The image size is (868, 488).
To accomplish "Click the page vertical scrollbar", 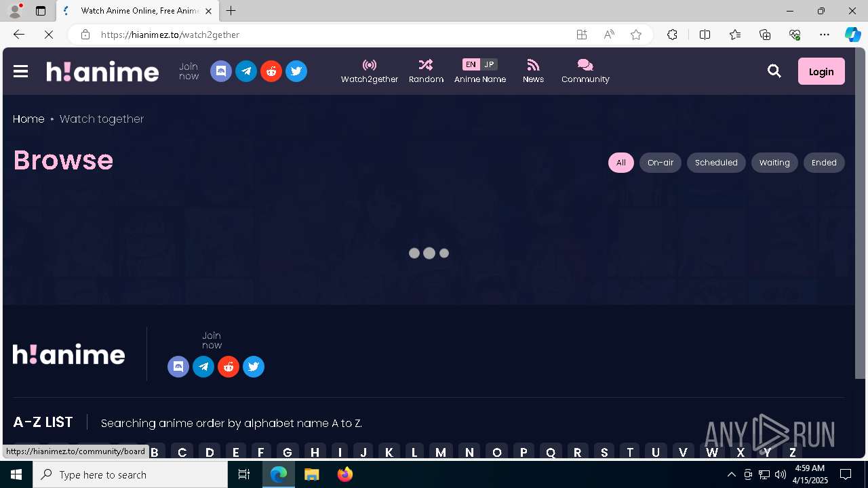I will point(860,213).
